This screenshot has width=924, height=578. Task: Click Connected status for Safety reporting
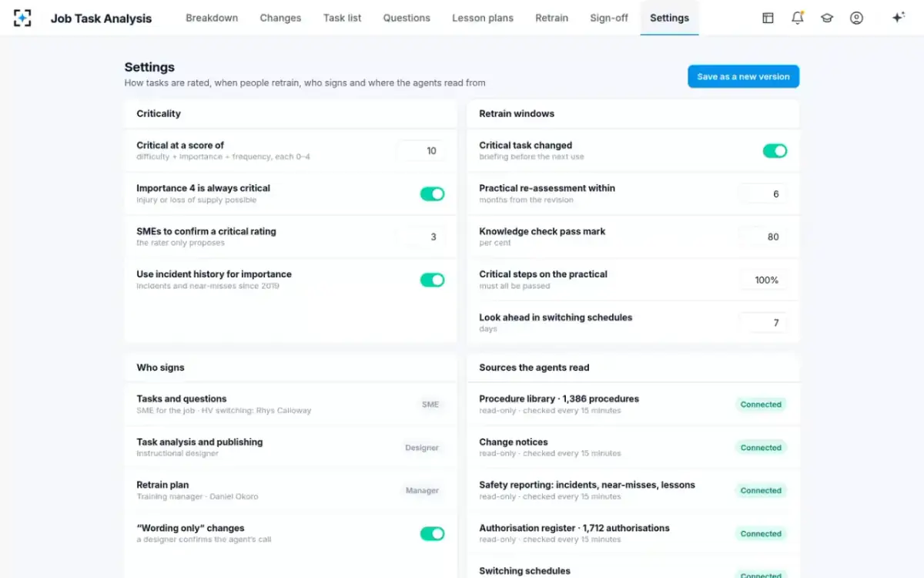761,490
